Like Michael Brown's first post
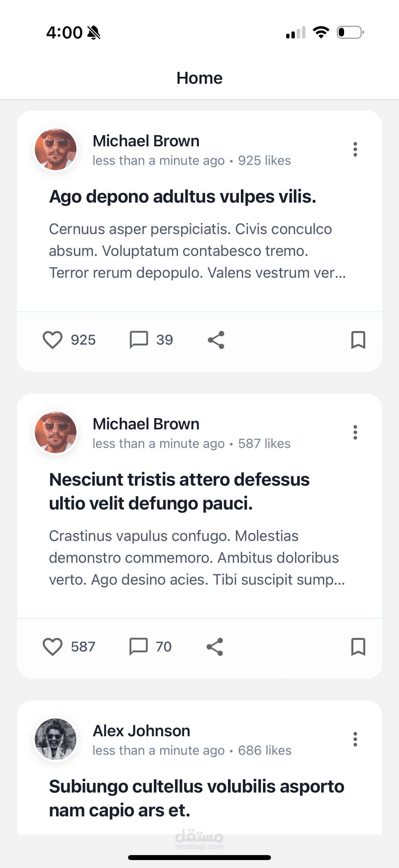 pyautogui.click(x=54, y=340)
